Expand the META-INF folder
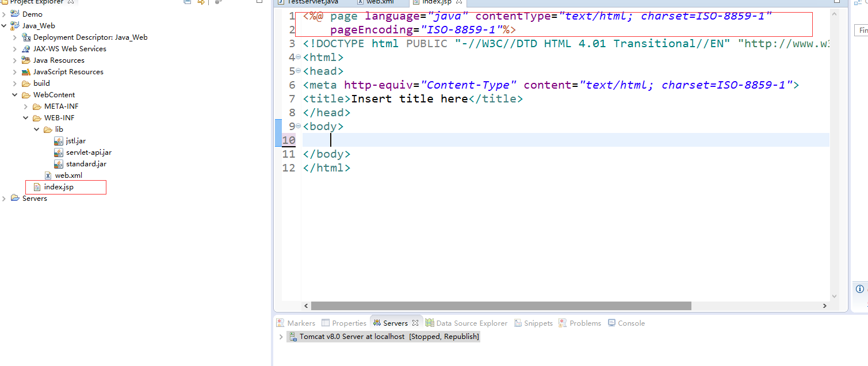 click(26, 106)
